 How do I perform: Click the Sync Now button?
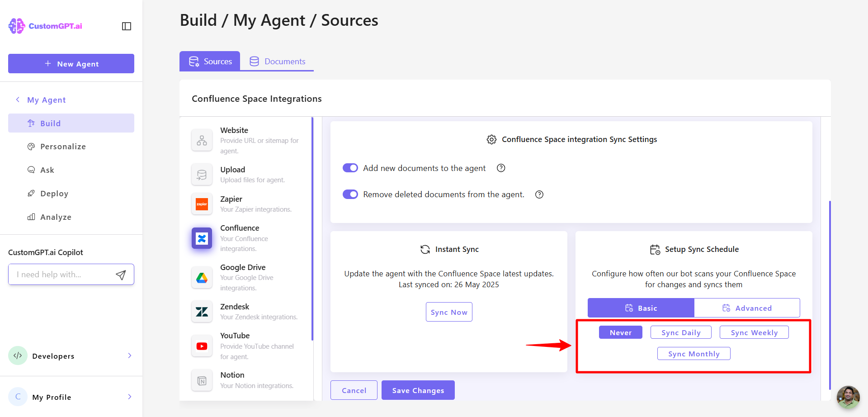click(449, 312)
